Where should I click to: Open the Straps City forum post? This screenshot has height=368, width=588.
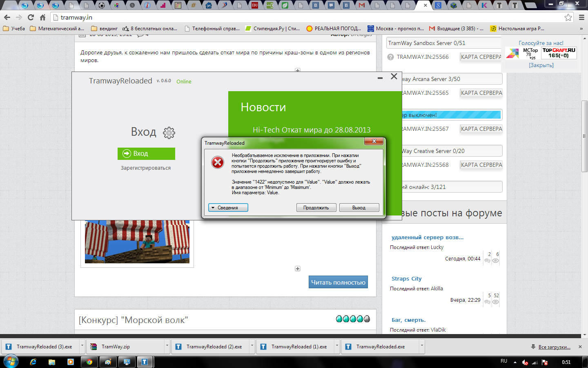pos(407,279)
